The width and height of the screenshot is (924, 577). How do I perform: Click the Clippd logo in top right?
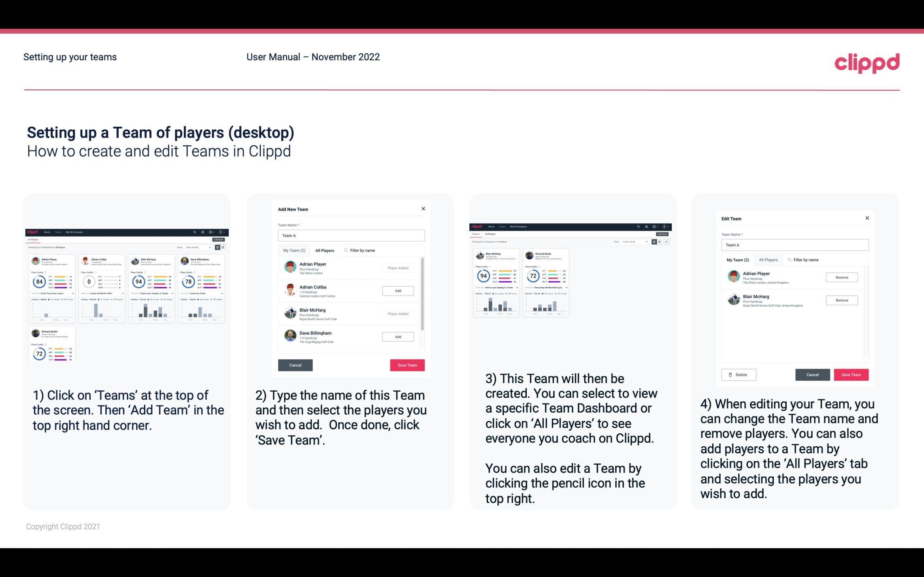pyautogui.click(x=868, y=61)
